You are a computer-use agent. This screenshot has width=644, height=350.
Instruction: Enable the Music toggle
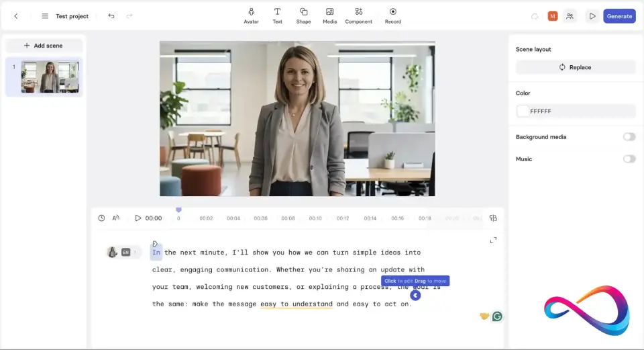(x=629, y=159)
